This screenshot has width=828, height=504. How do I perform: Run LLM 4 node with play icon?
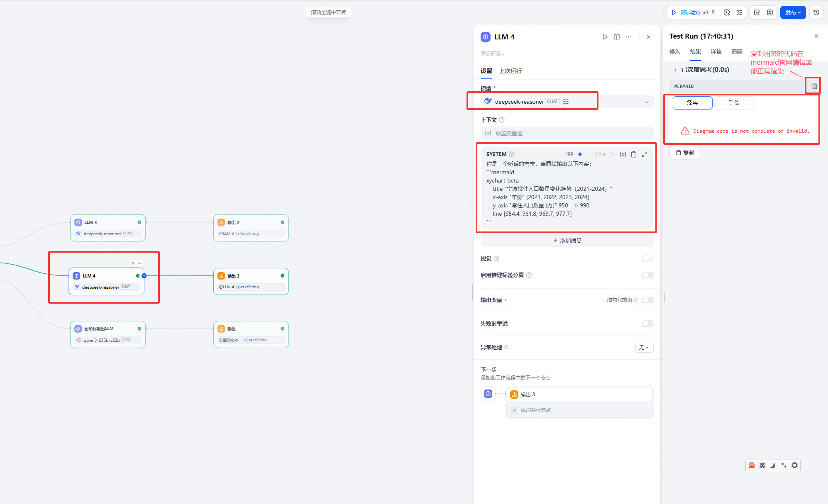[605, 37]
